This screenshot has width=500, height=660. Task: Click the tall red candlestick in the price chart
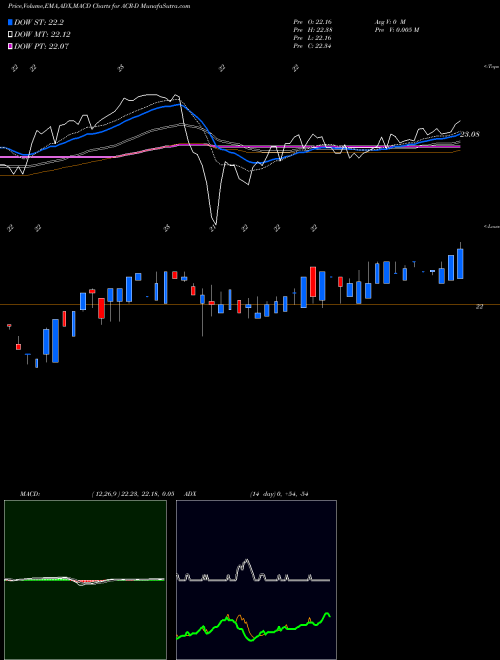(313, 282)
